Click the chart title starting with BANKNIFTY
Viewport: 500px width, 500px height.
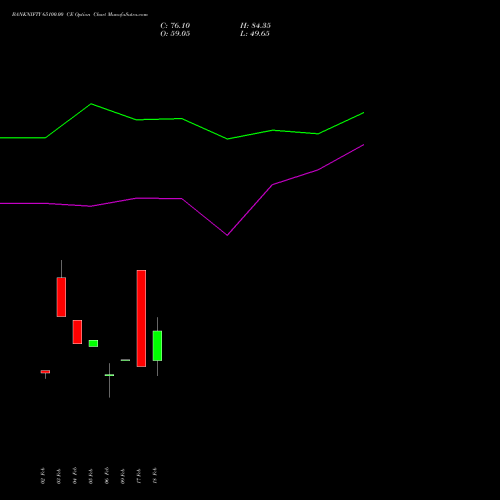click(80, 15)
